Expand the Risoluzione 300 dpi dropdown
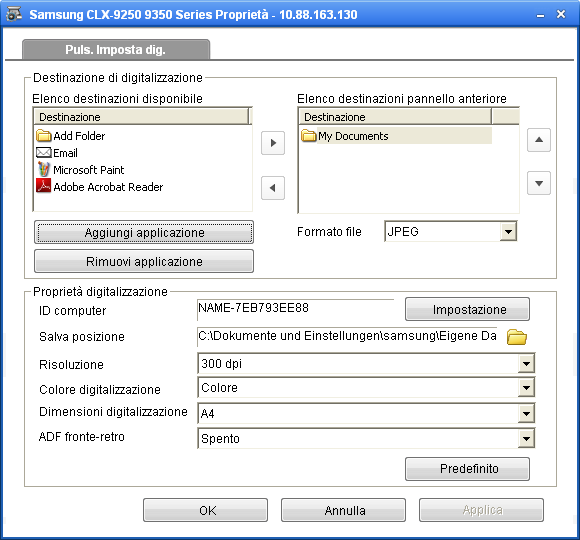This screenshot has height=540, width=580. coord(526,364)
